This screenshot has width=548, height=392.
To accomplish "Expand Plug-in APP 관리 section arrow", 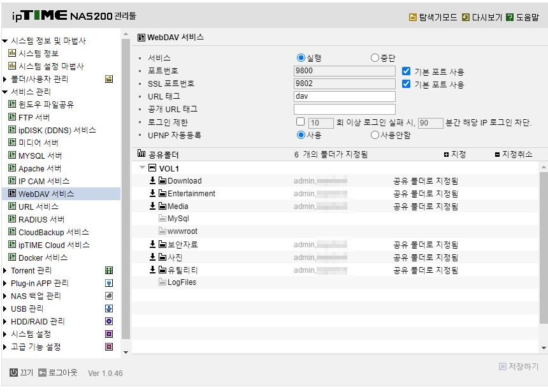I will (5, 283).
